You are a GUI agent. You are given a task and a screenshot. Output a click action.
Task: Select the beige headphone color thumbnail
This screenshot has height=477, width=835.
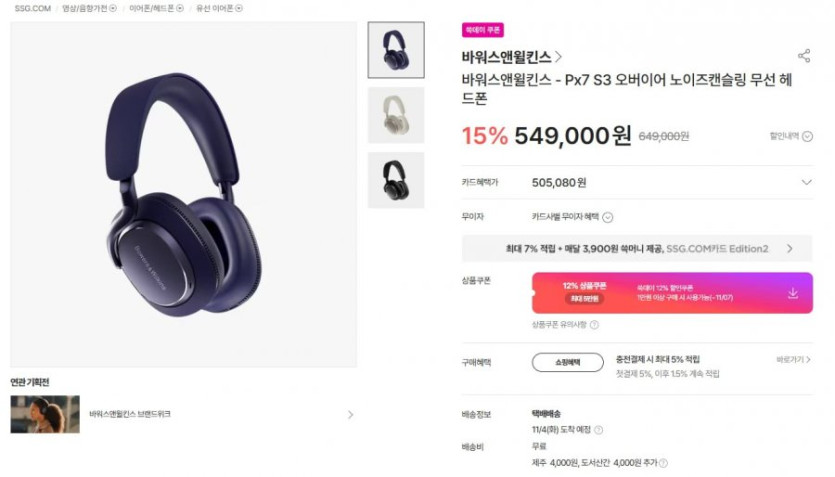coord(396,115)
